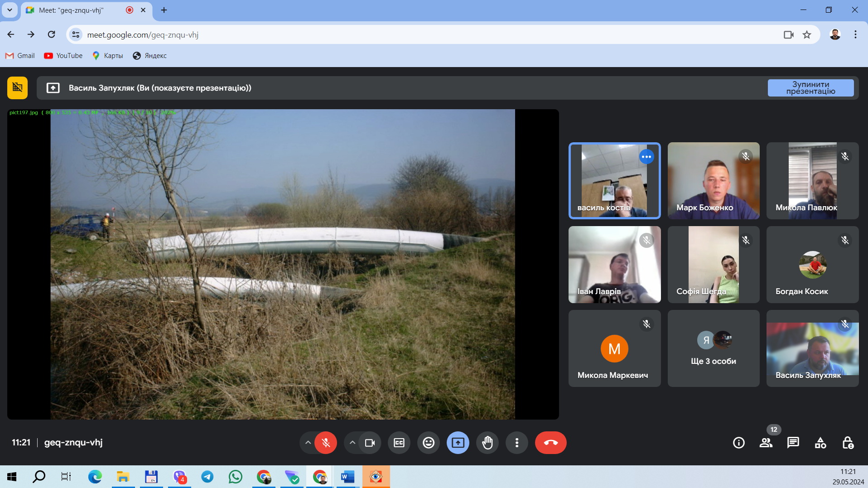Expand video settings arrow beside camera
868x488 pixels.
352,443
